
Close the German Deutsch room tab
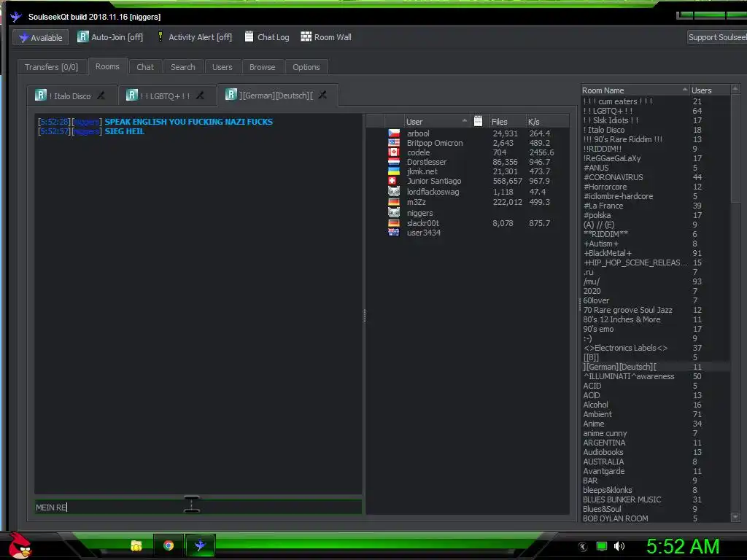tap(322, 96)
